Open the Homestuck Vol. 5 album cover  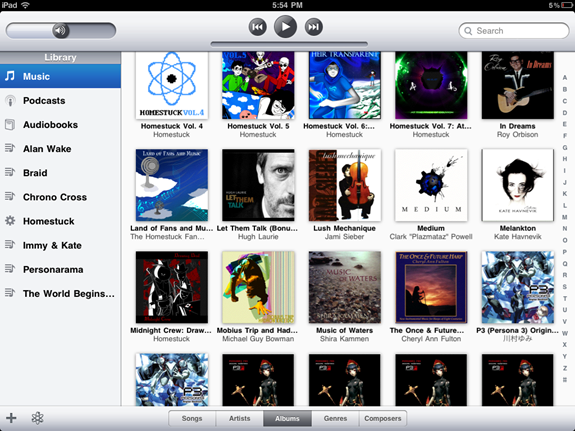(258, 85)
